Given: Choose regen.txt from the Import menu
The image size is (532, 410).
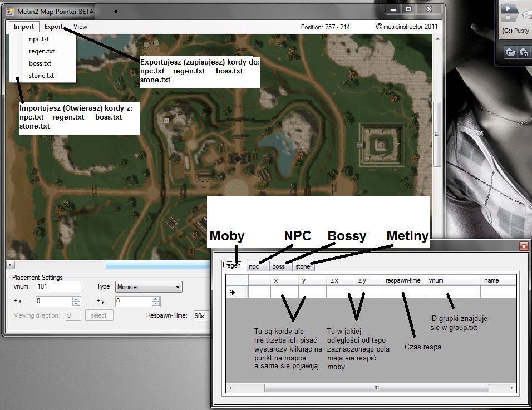Looking at the screenshot, I should tap(42, 51).
